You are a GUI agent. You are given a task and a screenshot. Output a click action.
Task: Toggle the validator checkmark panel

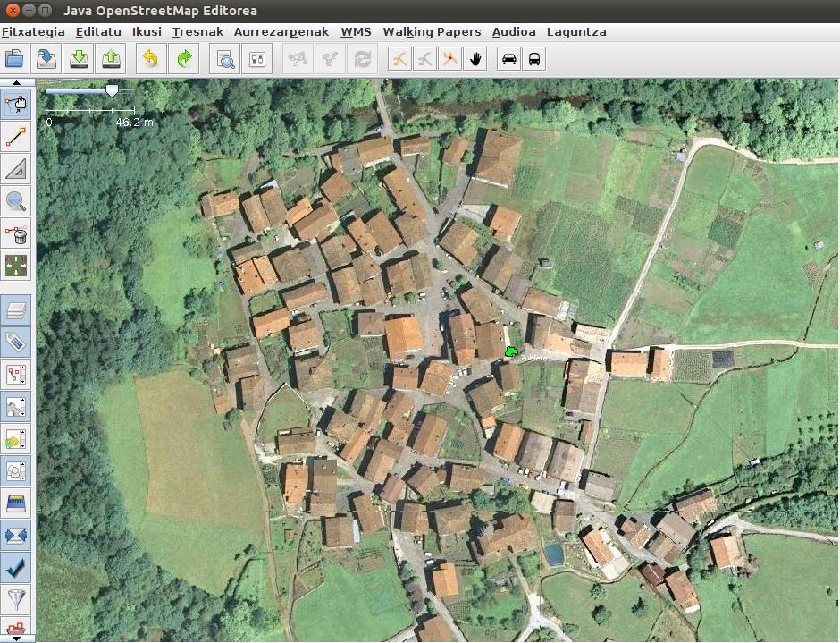point(16,568)
